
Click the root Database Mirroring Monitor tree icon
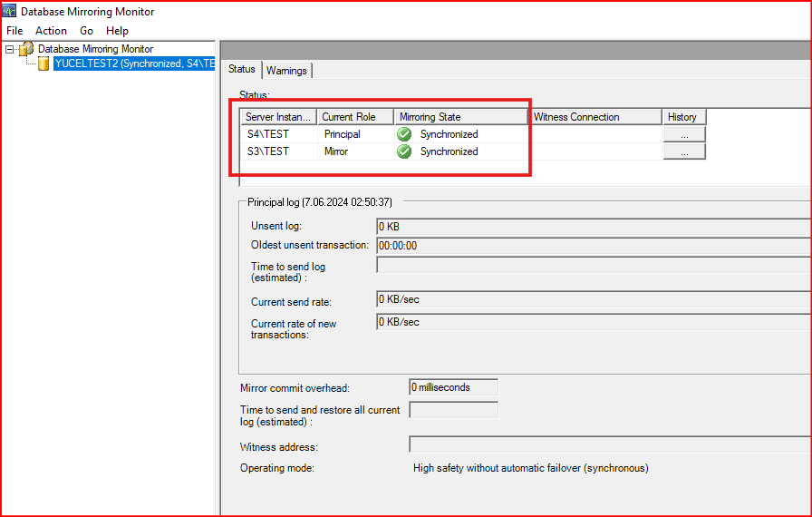(26, 49)
